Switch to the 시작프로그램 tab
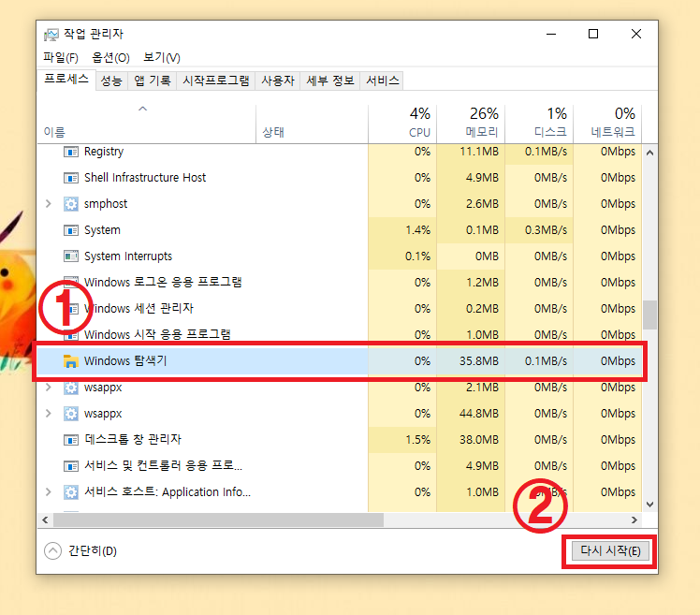This screenshot has width=700, height=615. [216, 81]
